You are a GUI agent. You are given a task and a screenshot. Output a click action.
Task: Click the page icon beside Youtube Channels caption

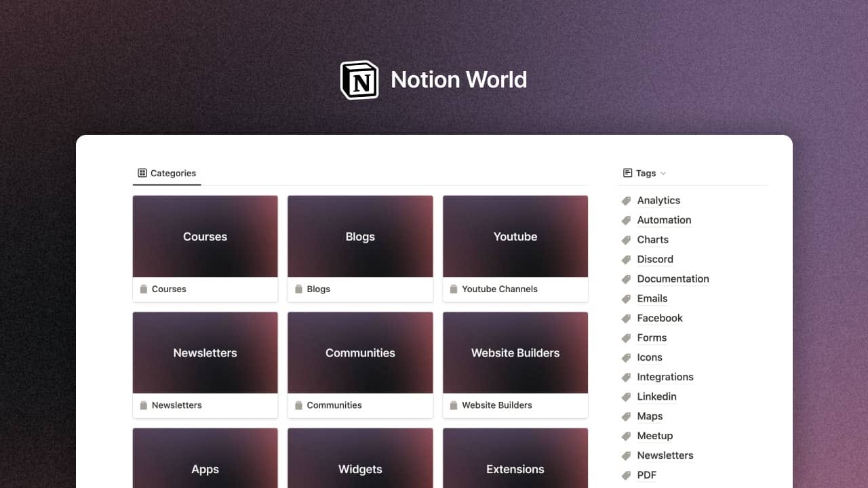(x=454, y=289)
